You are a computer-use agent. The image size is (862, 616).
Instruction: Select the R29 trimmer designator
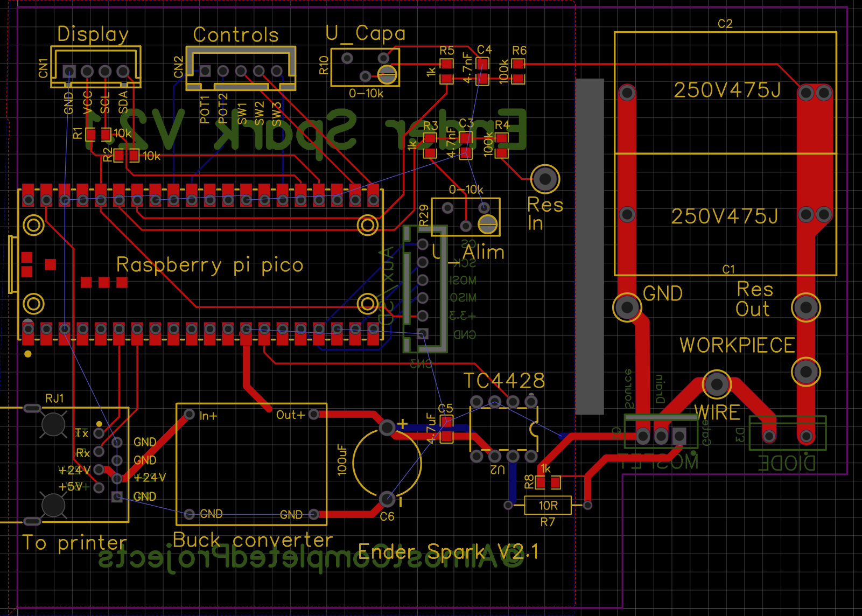click(424, 215)
